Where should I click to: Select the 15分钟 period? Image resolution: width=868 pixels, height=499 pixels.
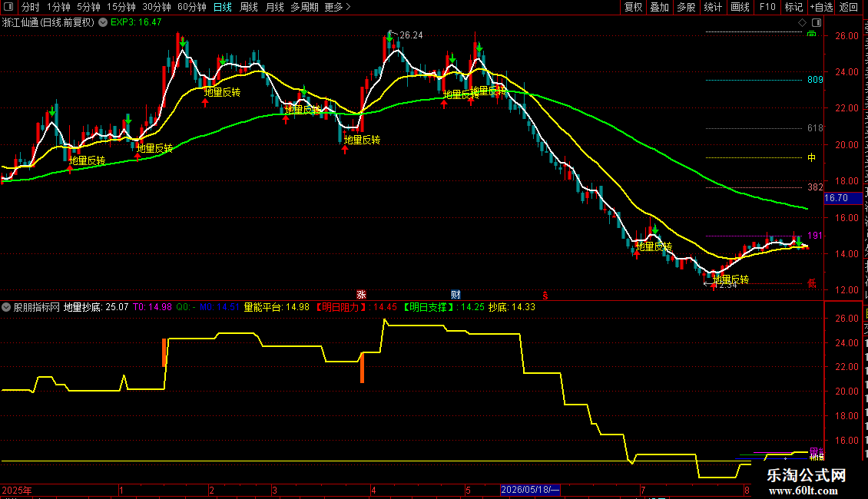121,7
